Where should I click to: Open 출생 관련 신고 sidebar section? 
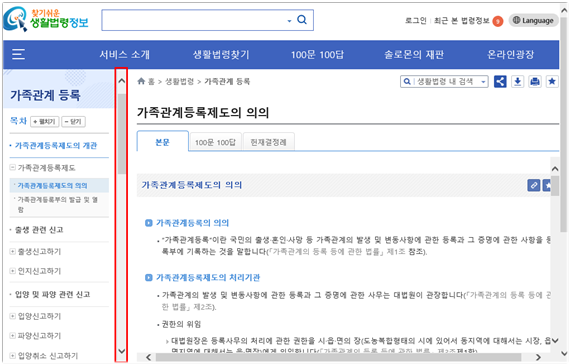(x=39, y=230)
